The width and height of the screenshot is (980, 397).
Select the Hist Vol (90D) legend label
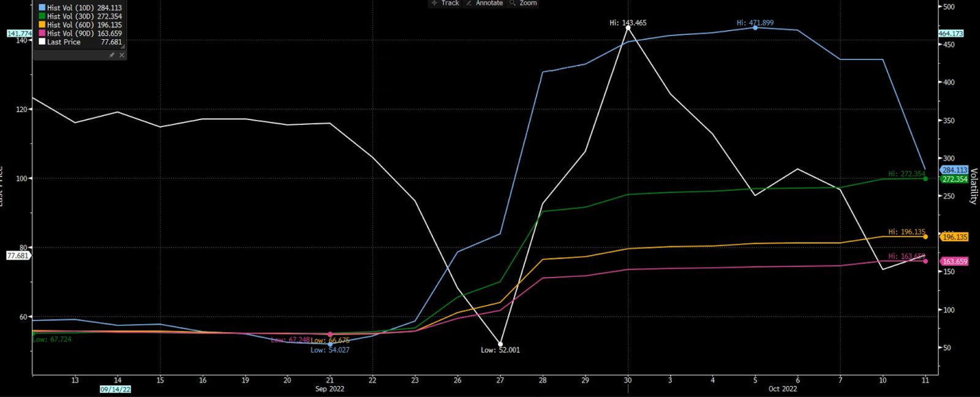[70, 34]
